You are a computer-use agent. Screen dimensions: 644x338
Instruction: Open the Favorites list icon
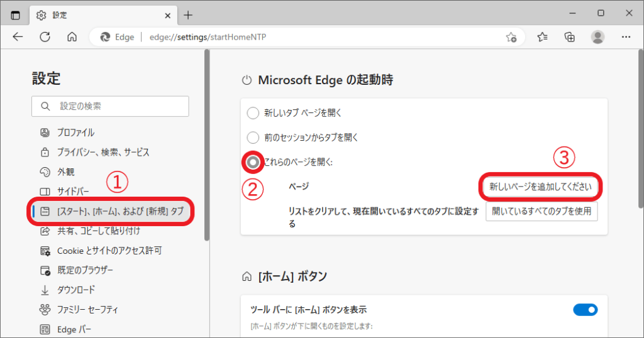coord(543,37)
